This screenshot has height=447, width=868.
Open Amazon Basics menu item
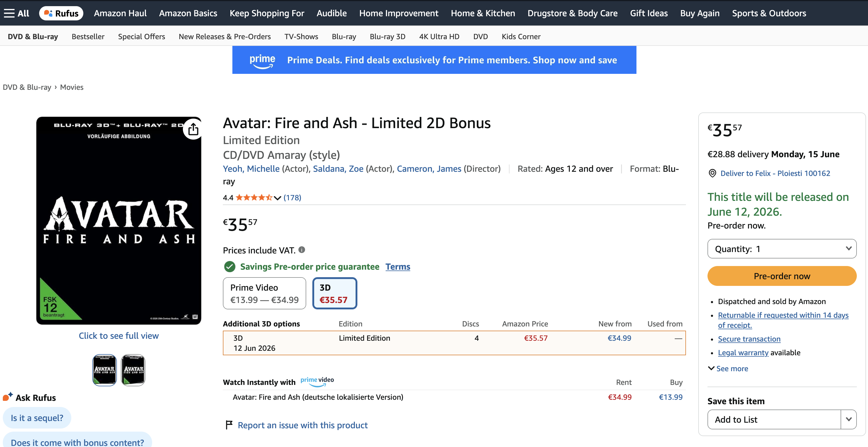188,13
